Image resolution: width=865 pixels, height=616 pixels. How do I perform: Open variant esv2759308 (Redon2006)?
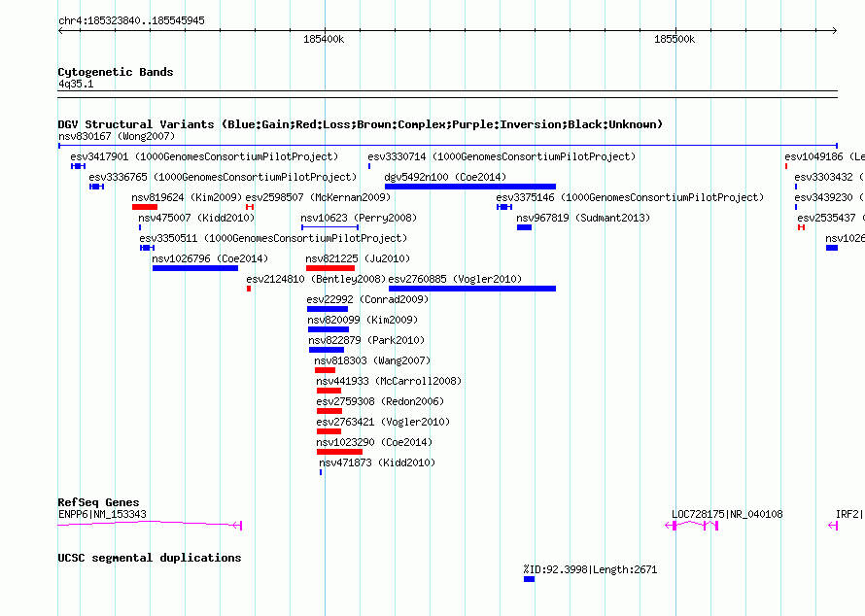coord(380,401)
